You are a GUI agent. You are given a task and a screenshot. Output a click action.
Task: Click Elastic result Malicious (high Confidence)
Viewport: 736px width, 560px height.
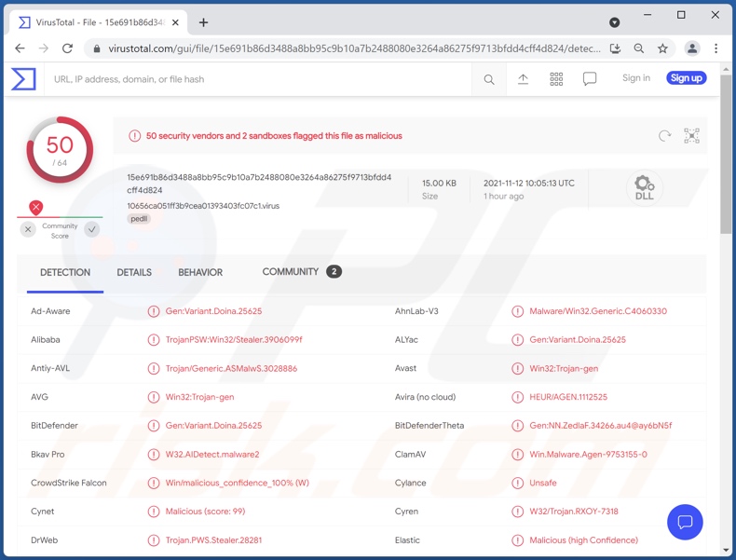(584, 540)
